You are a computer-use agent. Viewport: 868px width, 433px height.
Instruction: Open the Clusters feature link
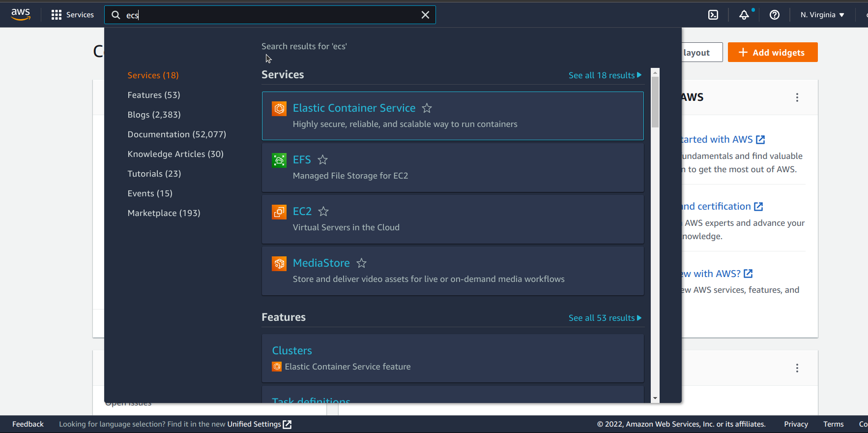[x=292, y=350]
